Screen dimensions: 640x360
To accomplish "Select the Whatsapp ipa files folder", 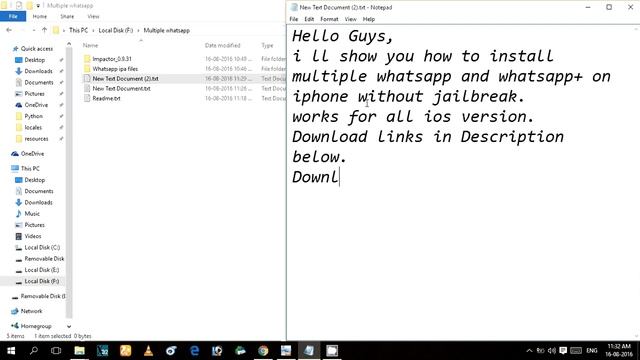I will click(115, 69).
